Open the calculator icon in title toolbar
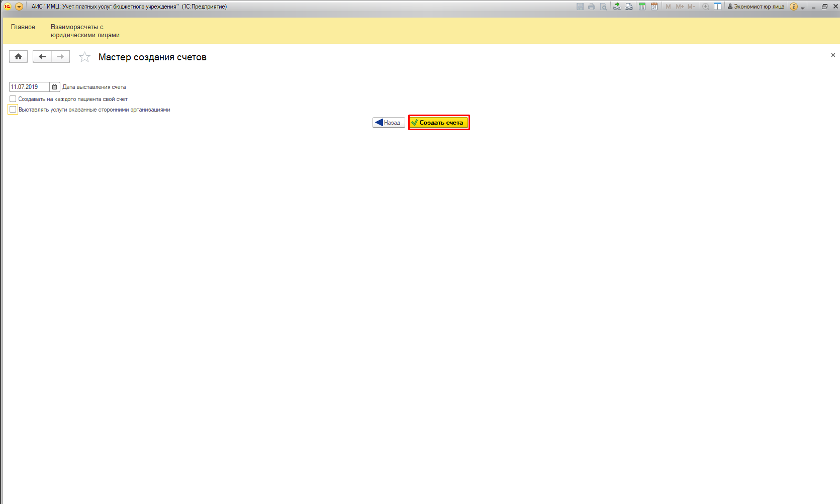This screenshot has width=840, height=504. click(642, 7)
